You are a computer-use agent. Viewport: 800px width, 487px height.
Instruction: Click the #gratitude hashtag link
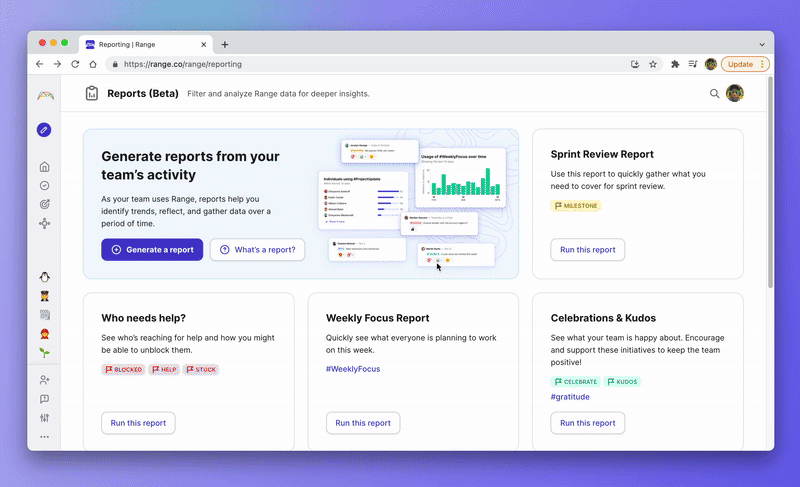pyautogui.click(x=570, y=397)
